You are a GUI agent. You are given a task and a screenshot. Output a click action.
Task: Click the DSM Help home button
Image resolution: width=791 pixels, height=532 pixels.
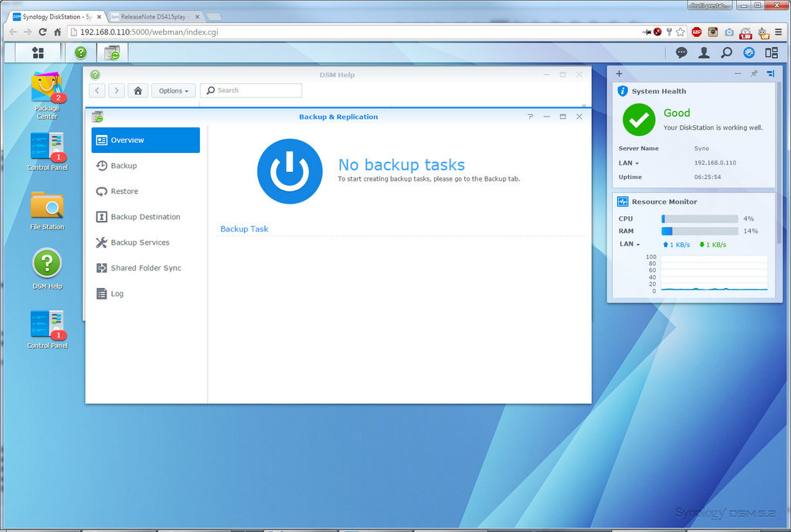[x=137, y=91]
